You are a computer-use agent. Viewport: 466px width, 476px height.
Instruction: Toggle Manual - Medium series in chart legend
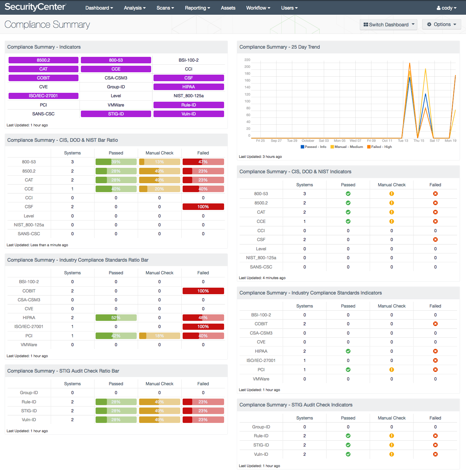click(x=346, y=147)
